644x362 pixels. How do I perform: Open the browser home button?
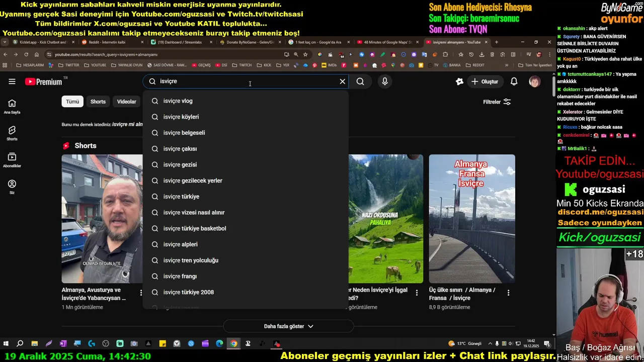[x=37, y=54]
